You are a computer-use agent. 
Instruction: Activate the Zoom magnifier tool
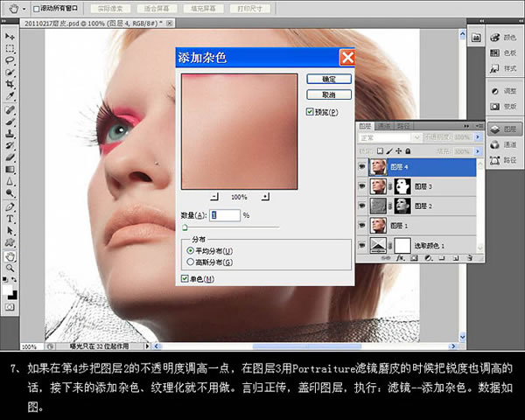10,269
